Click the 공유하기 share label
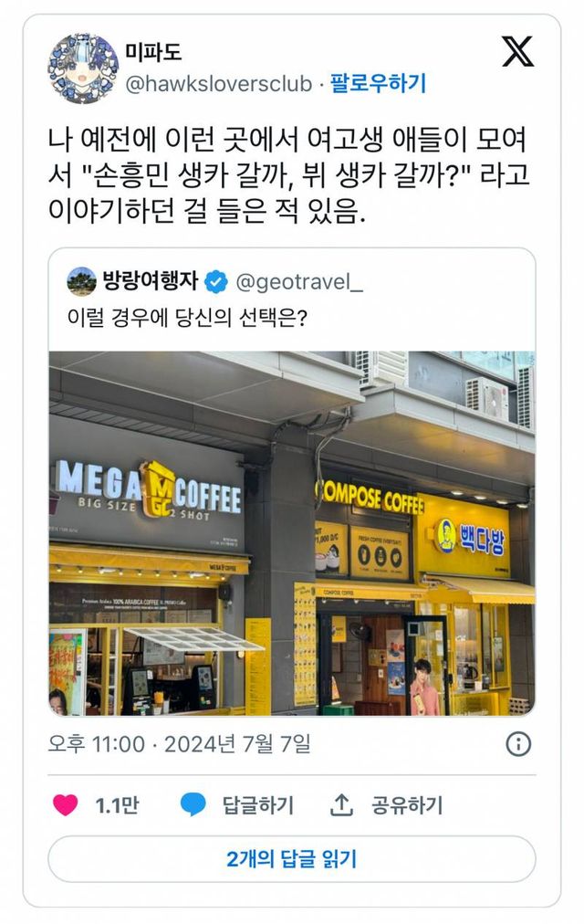Viewport: 584px width, 924px height. (x=407, y=805)
